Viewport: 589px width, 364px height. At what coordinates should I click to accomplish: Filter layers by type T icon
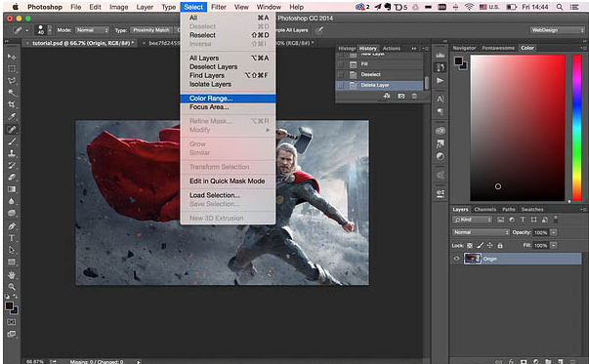click(x=523, y=220)
